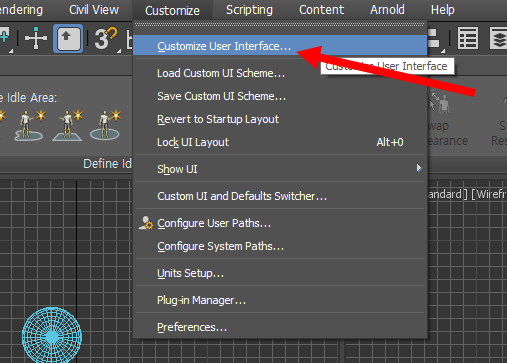This screenshot has height=363, width=507.
Task: Click the Standard viewport label
Action: 447,194
